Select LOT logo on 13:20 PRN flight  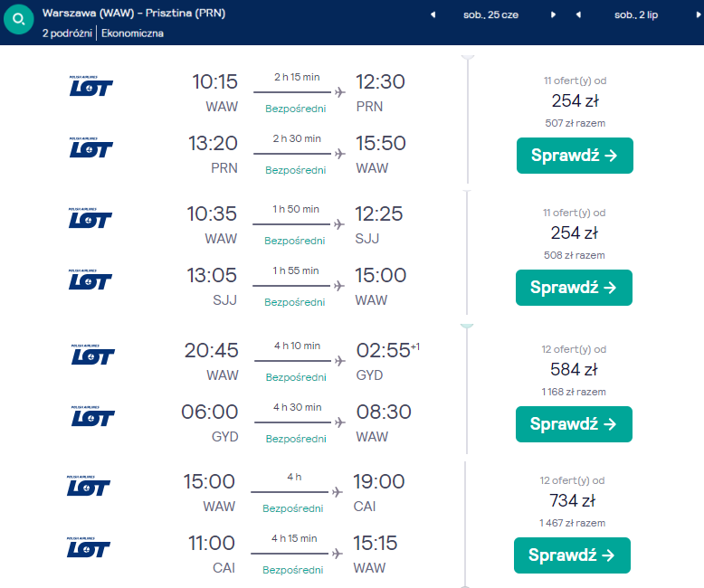click(90, 147)
